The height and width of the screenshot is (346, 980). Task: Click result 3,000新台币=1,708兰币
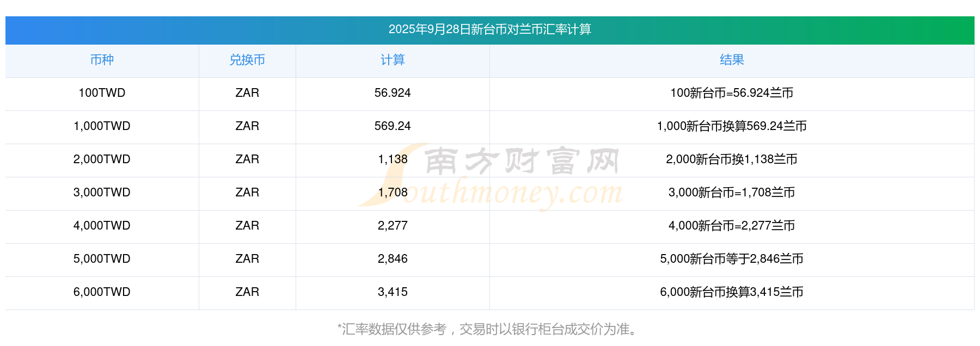pos(732,193)
